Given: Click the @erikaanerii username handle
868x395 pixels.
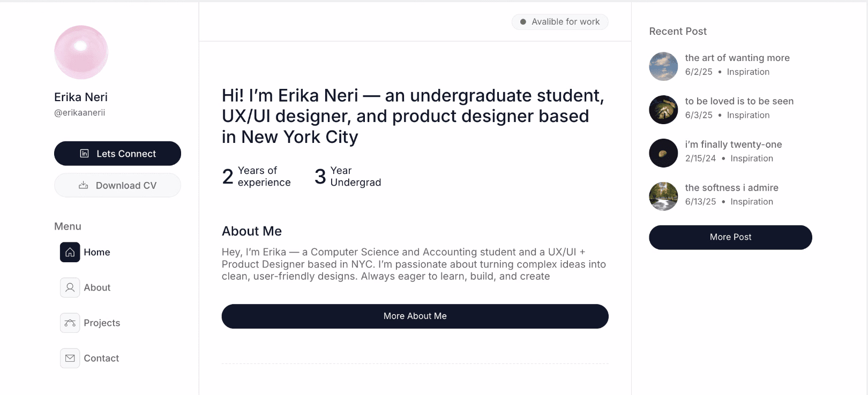Looking at the screenshot, I should click(x=80, y=112).
